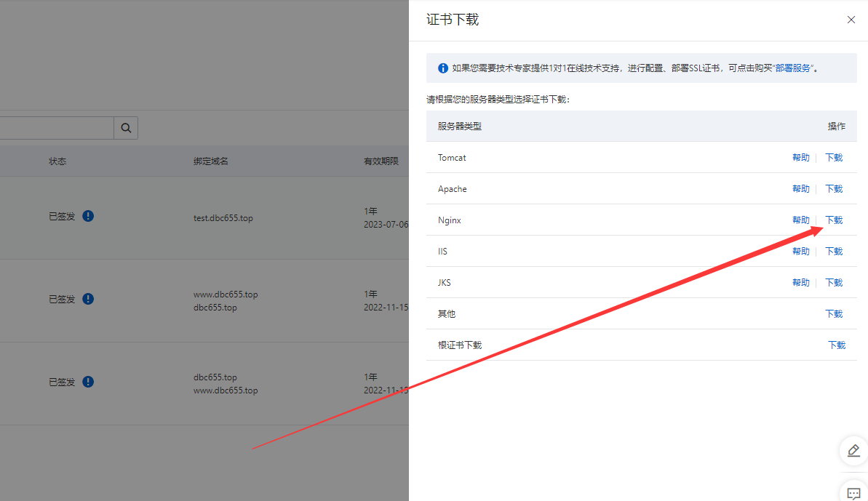Select the test.dbc655.top domain text
Viewport: 868px width, 501px height.
(x=223, y=218)
